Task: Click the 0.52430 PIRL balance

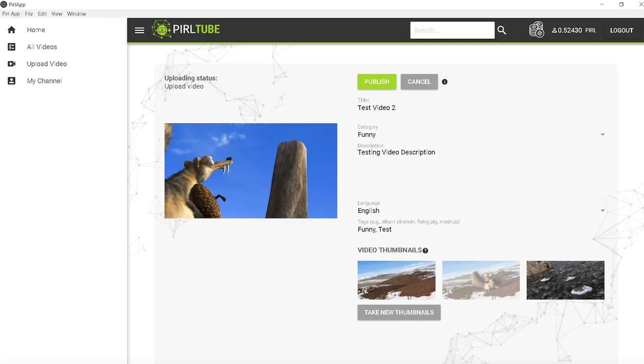Action: 574,30
